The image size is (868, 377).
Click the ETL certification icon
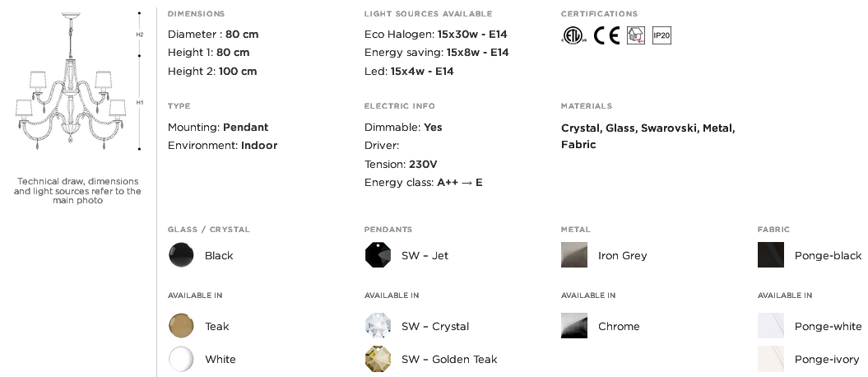(x=572, y=35)
